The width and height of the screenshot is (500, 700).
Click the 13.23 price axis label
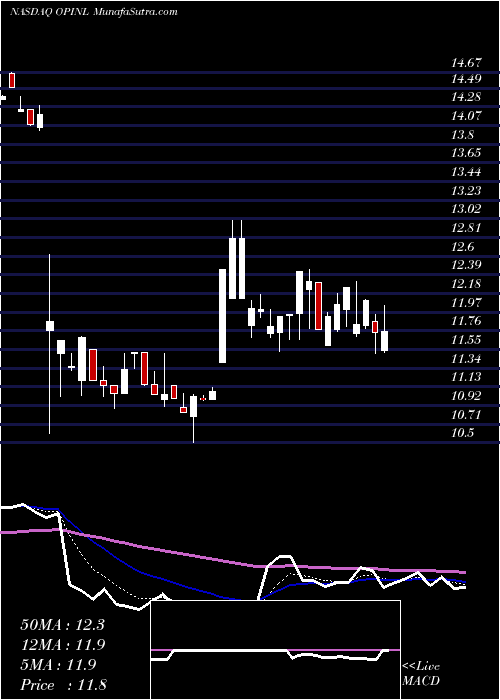pyautogui.click(x=467, y=191)
